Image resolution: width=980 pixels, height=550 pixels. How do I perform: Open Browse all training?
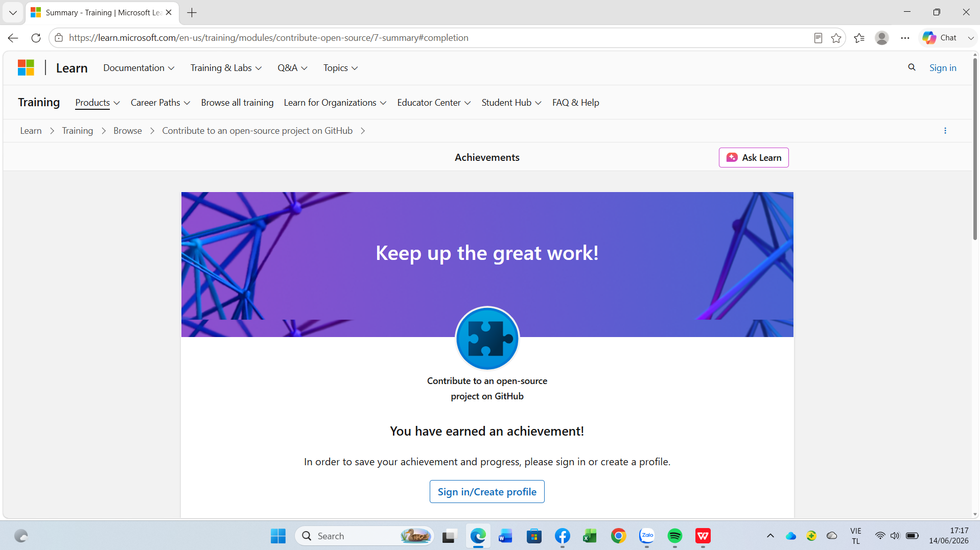point(237,103)
